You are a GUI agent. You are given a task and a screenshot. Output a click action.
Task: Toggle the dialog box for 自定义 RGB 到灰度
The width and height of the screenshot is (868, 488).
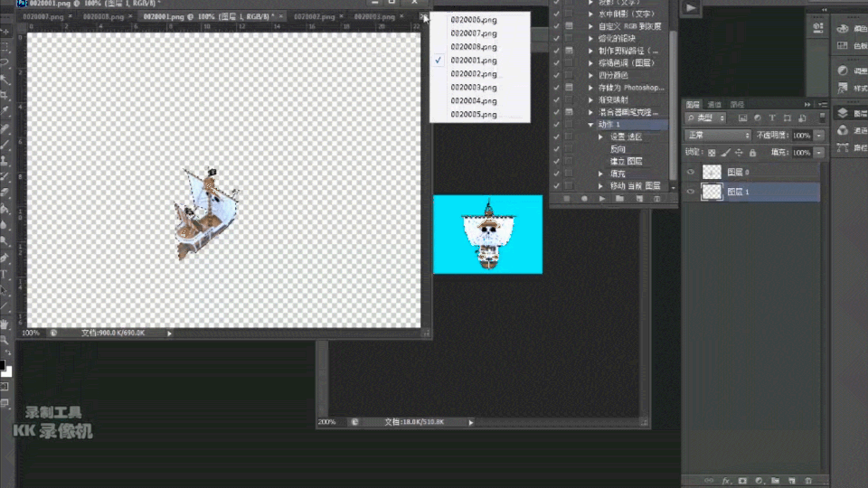coord(569,26)
